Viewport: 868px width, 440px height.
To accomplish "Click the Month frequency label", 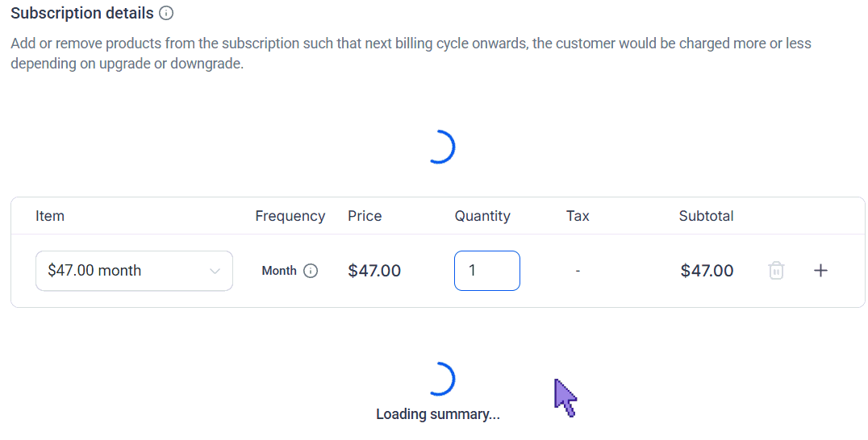I will [280, 271].
